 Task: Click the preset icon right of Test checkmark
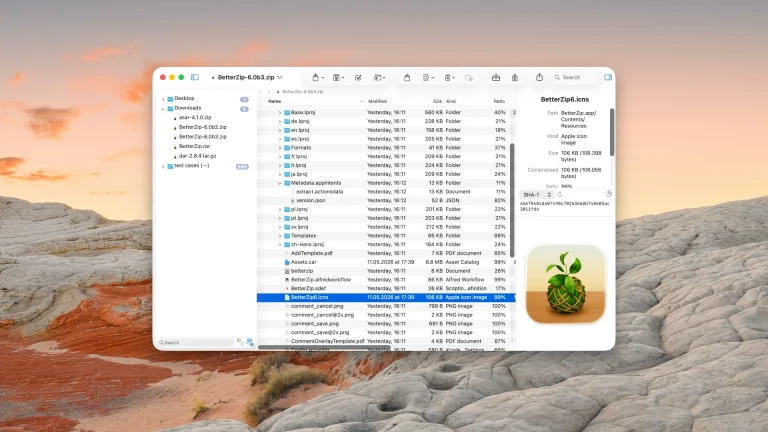click(378, 77)
